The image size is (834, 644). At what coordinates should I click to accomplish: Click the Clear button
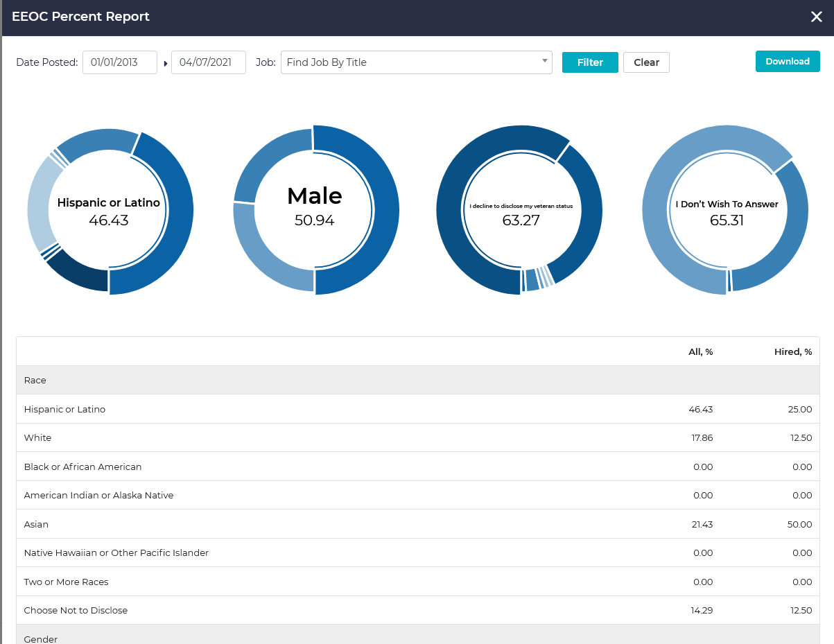pyautogui.click(x=646, y=62)
